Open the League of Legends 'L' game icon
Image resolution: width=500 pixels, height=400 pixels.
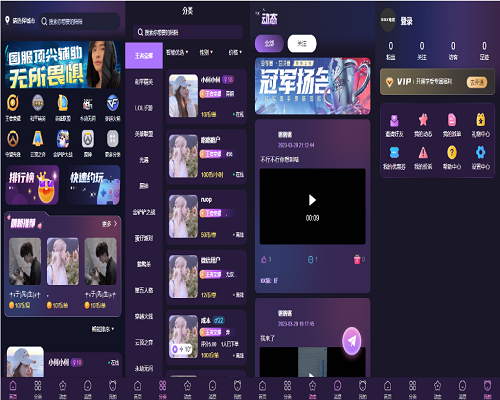[63, 103]
